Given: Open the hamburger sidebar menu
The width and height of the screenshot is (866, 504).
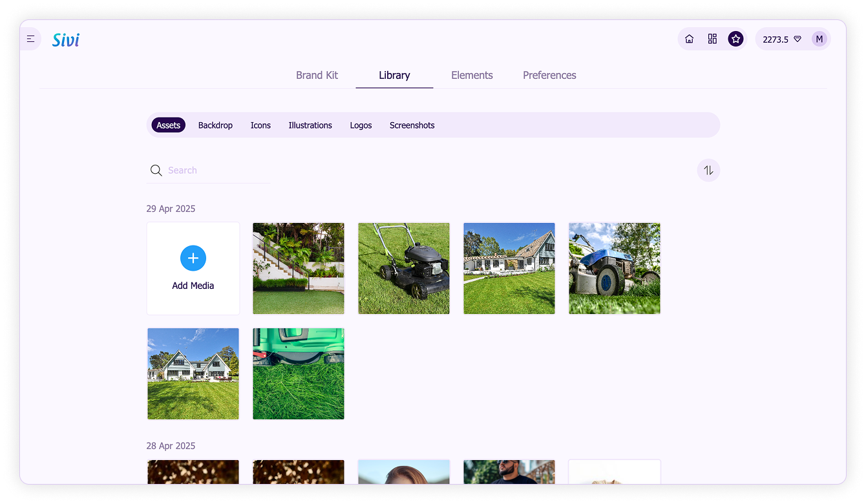Looking at the screenshot, I should coord(30,39).
